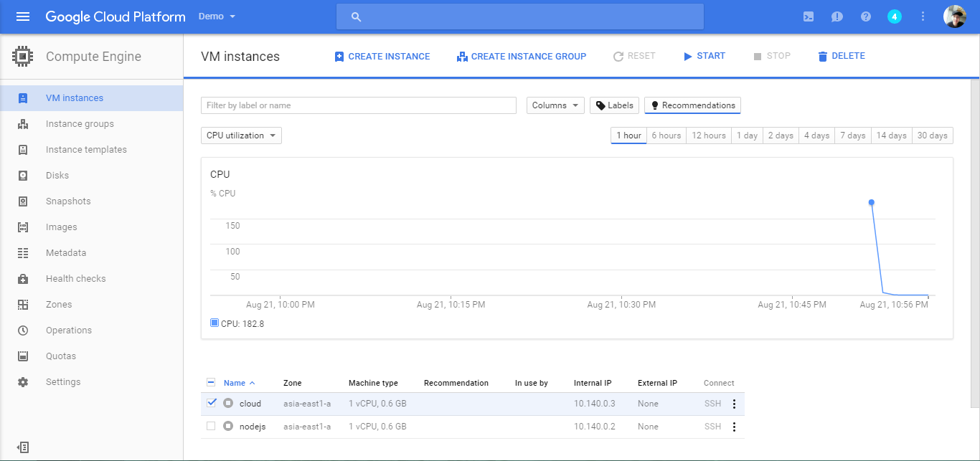Toggle the select-all header checkbox

point(211,382)
